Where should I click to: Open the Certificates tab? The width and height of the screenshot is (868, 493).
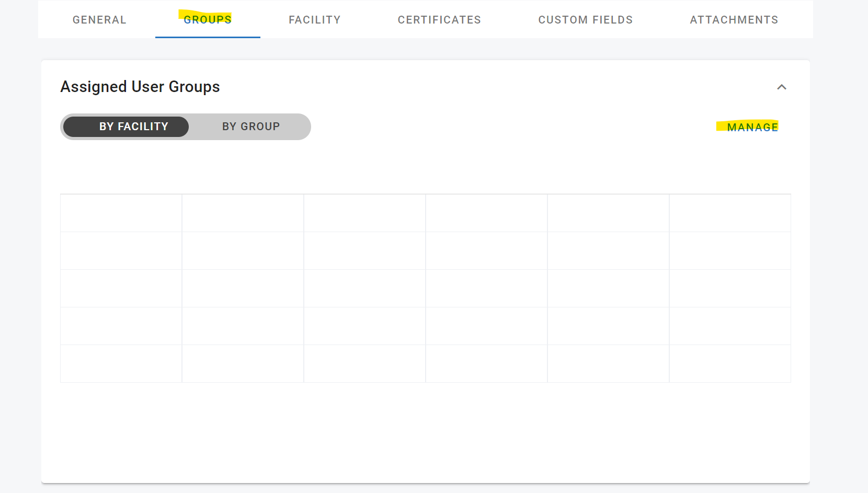pos(439,20)
